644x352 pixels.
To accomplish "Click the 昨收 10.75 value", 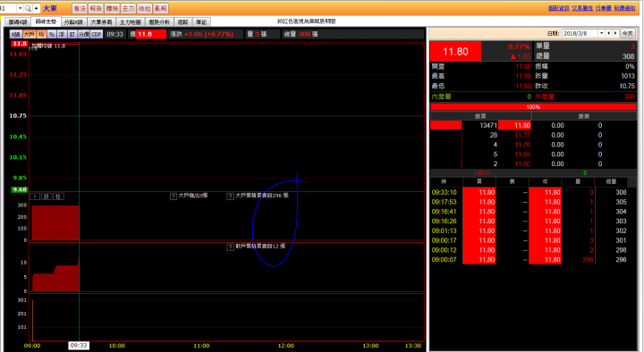I will [627, 86].
